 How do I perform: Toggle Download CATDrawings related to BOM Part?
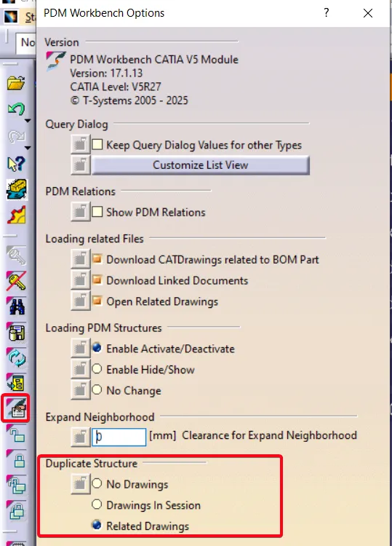(x=97, y=259)
